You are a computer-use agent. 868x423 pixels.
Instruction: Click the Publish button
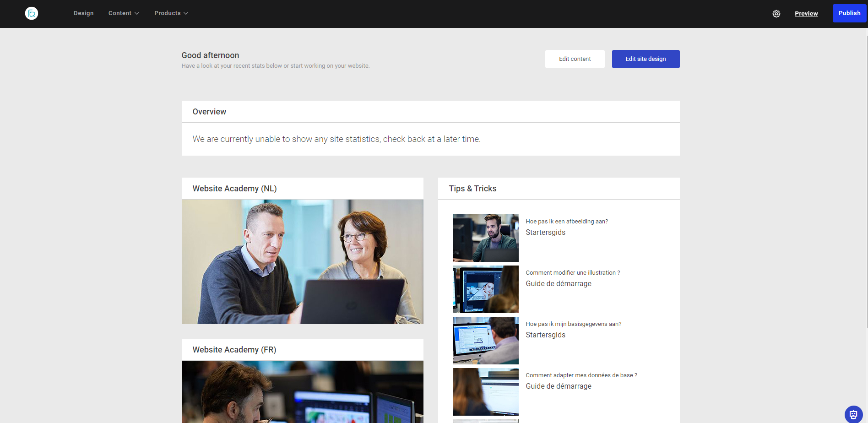tap(849, 13)
